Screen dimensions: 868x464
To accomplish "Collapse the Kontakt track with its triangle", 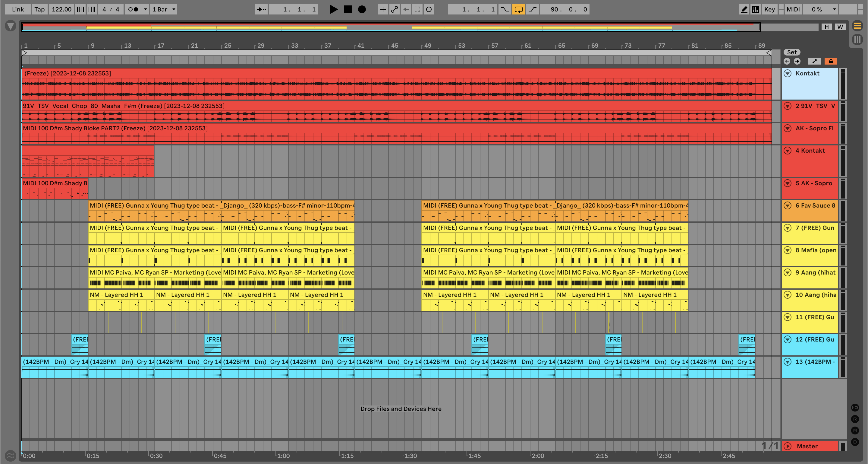I will tap(788, 74).
